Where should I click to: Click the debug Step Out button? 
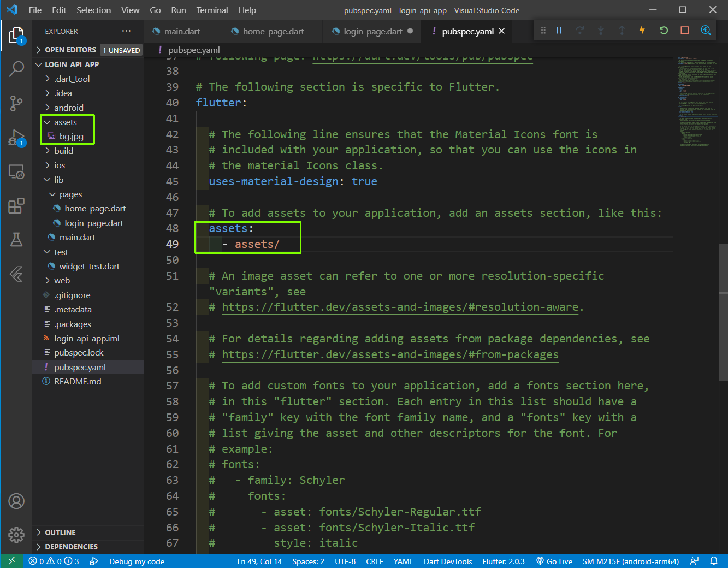[x=622, y=31]
